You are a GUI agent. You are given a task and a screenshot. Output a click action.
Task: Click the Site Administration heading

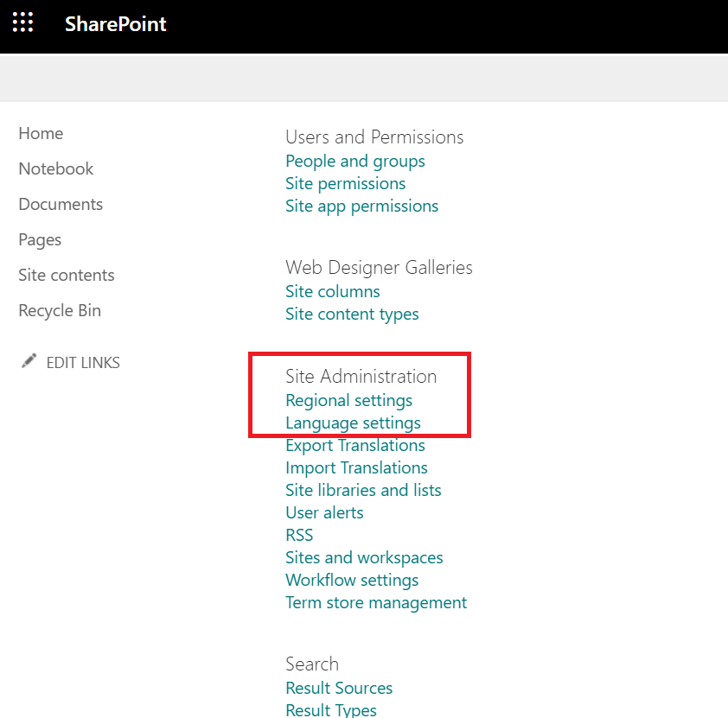(x=361, y=377)
